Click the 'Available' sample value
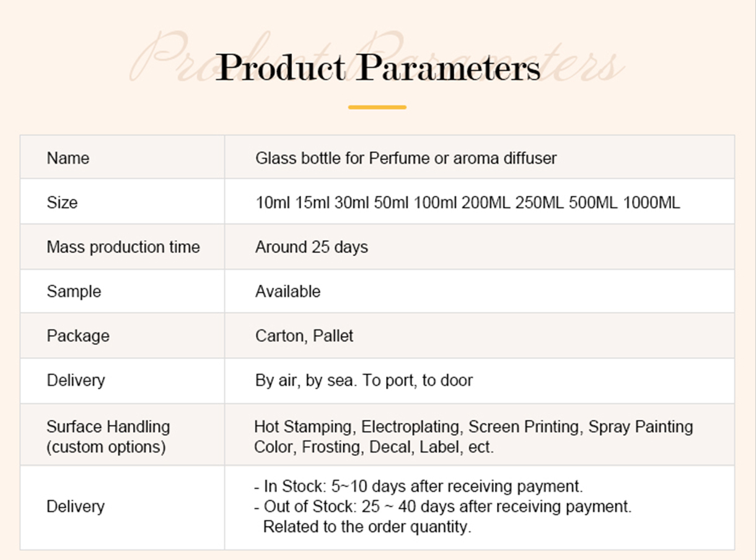This screenshot has height=560, width=756. point(288,291)
